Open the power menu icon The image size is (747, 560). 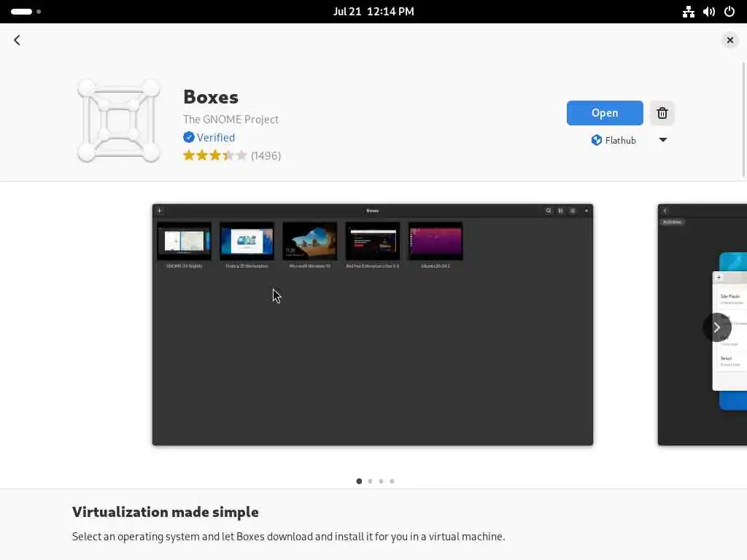point(729,12)
